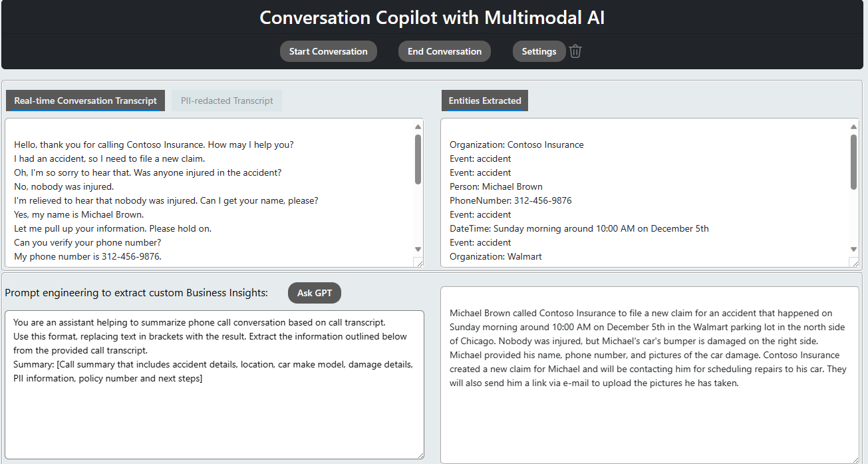
Task: Click the 'Prompt engineering to extract custom Business Insights:' label
Action: [136, 293]
